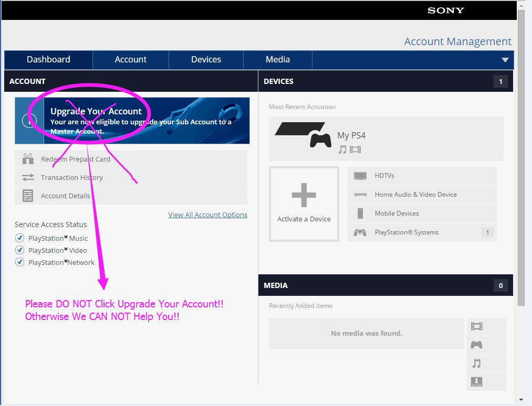Click the info icon on upgrade banner

29,121
